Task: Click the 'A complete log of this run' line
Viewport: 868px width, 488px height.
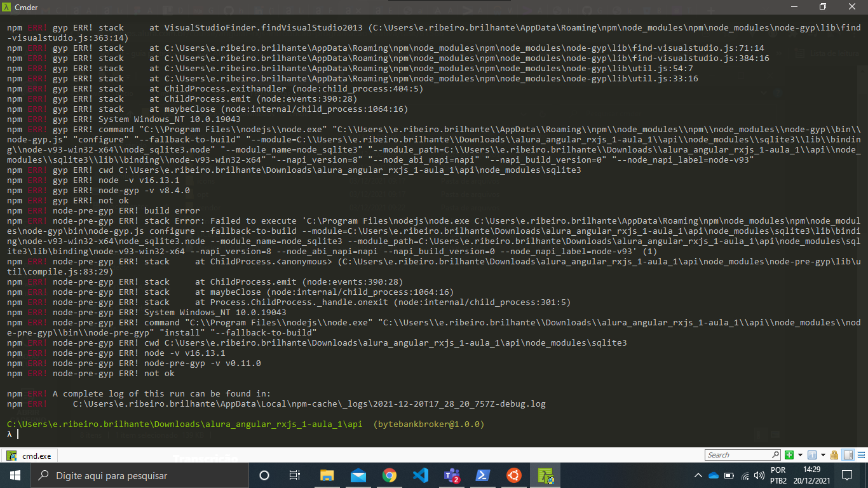Action: [139, 393]
